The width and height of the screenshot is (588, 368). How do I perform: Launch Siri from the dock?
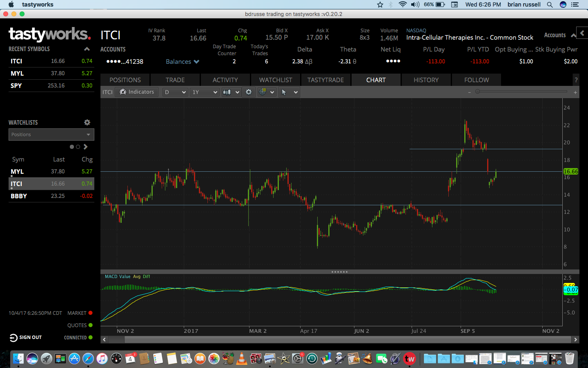32,359
